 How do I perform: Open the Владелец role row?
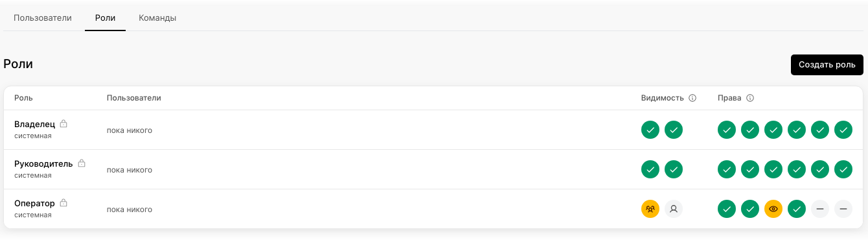pos(433,130)
